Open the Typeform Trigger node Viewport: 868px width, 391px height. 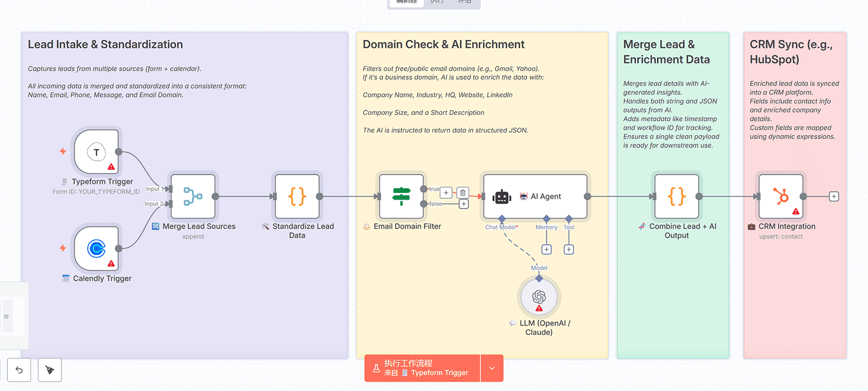point(97,152)
